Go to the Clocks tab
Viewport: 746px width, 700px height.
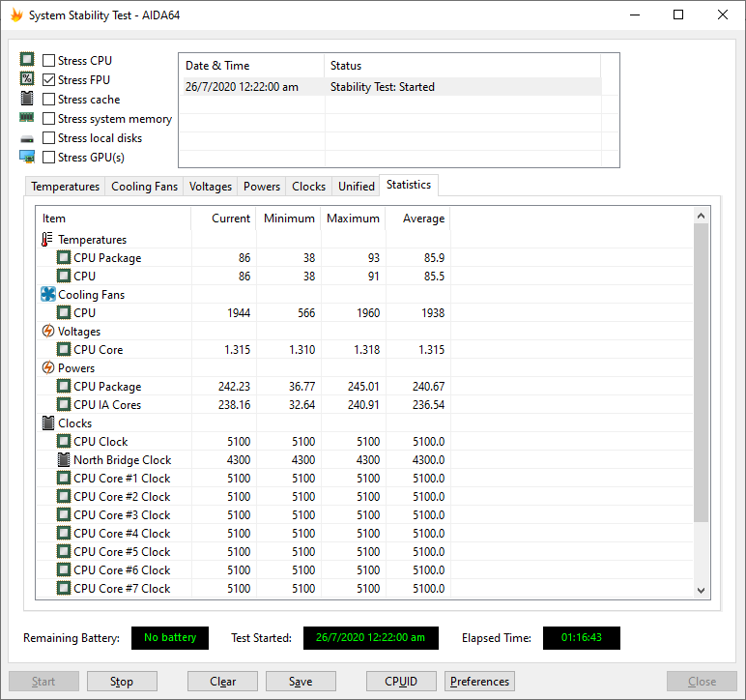[x=309, y=187]
